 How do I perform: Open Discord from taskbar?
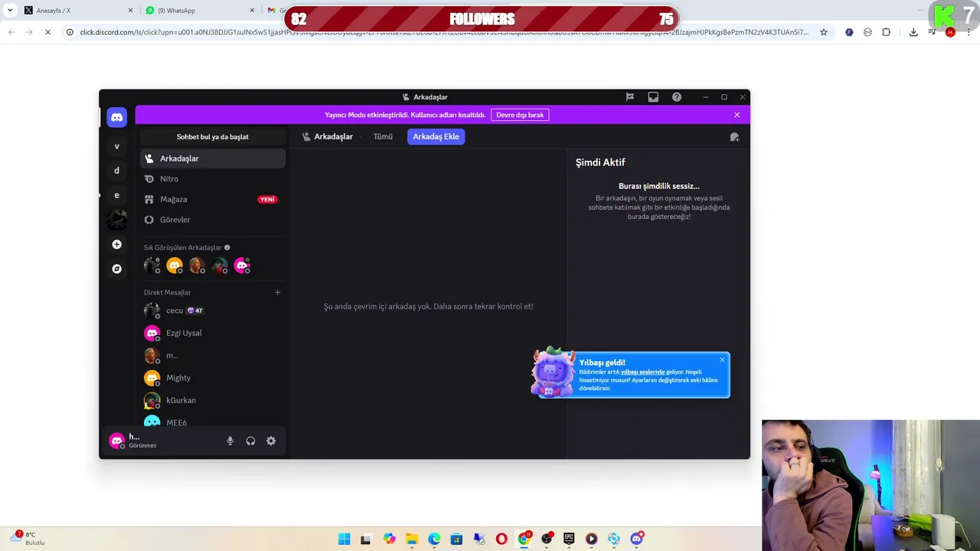(636, 539)
